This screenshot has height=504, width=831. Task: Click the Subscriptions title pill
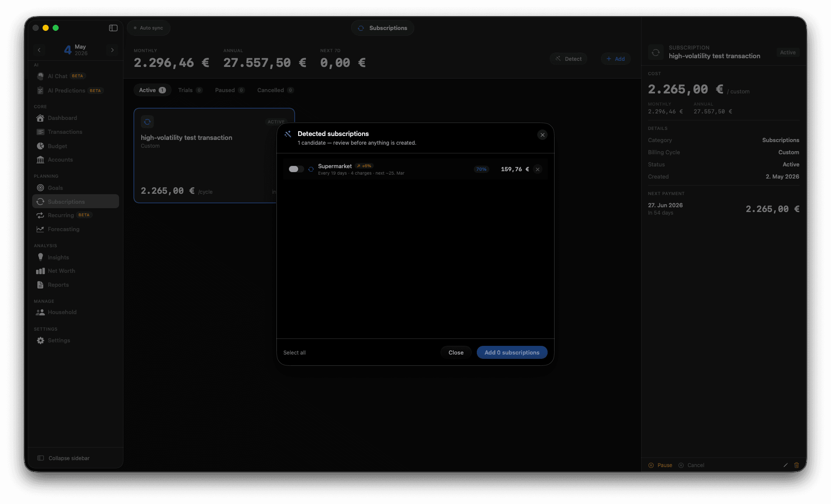(382, 28)
